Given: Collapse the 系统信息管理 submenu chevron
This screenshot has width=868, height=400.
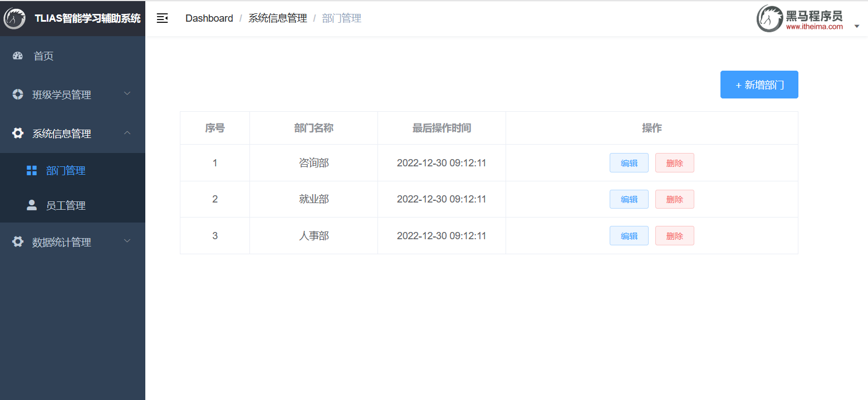Looking at the screenshot, I should (127, 133).
